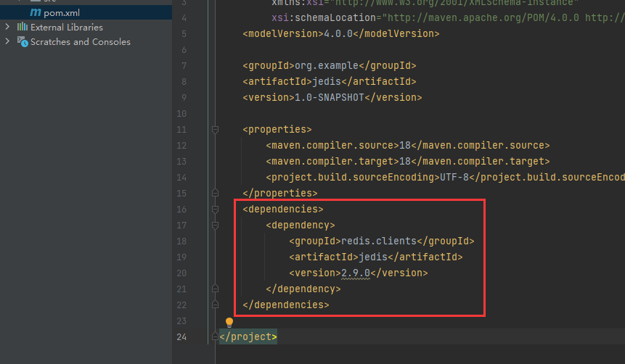Viewport: 625px width, 364px height.
Task: Click fold end marker at closing dependencies line 22
Action: click(215, 305)
